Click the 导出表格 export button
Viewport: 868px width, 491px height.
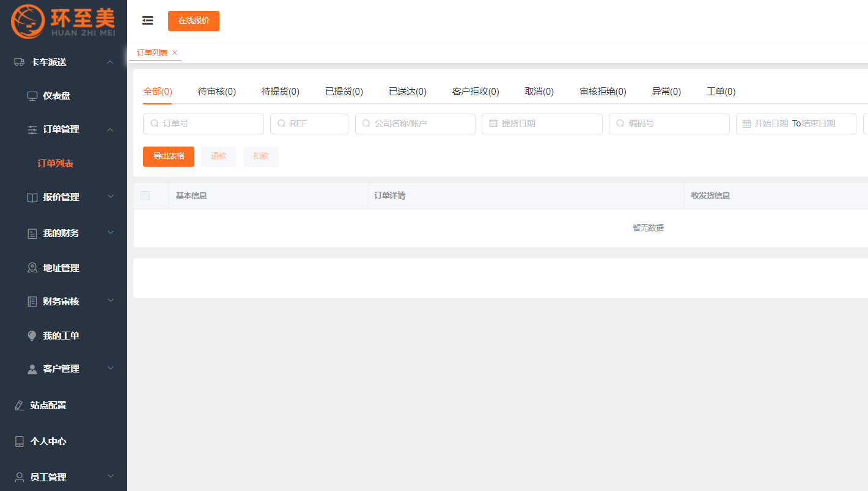coord(169,156)
